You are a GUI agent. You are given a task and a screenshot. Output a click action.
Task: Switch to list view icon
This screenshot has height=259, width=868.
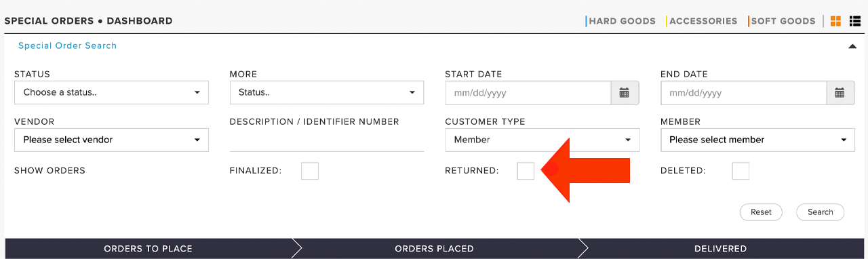pos(855,21)
